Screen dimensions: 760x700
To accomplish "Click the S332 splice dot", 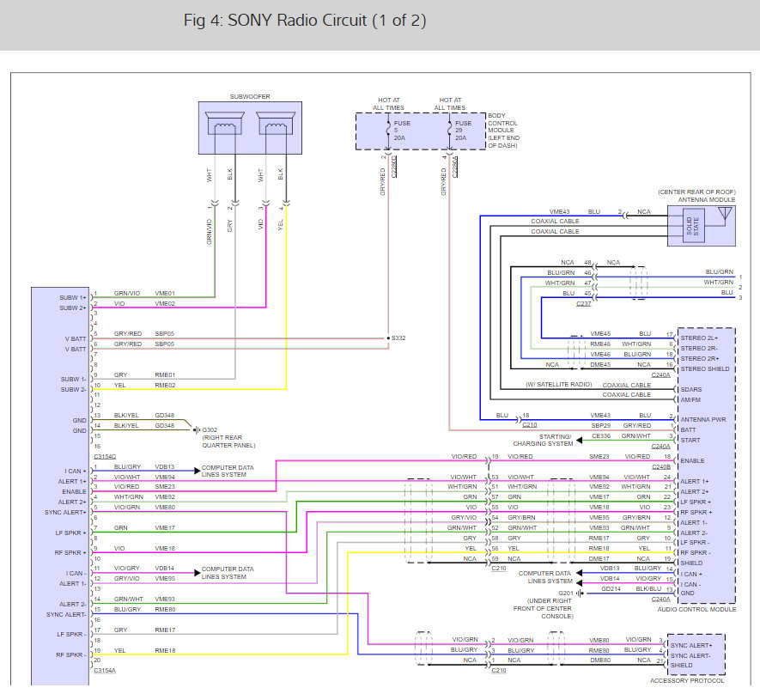I will click(x=388, y=338).
